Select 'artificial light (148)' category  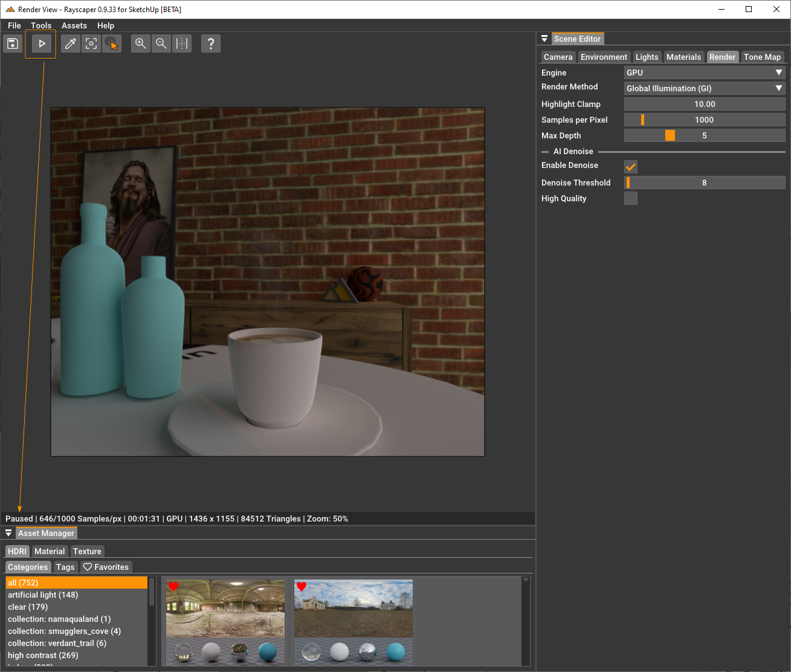76,595
